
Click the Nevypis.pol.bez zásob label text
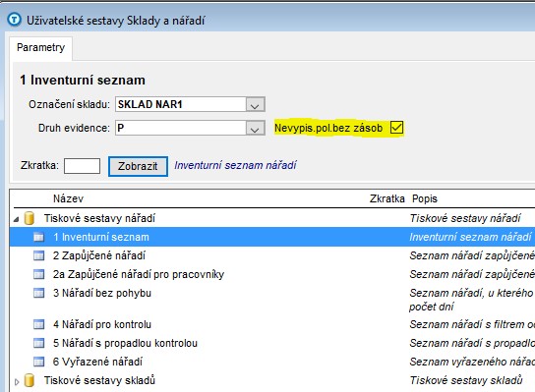pos(328,128)
